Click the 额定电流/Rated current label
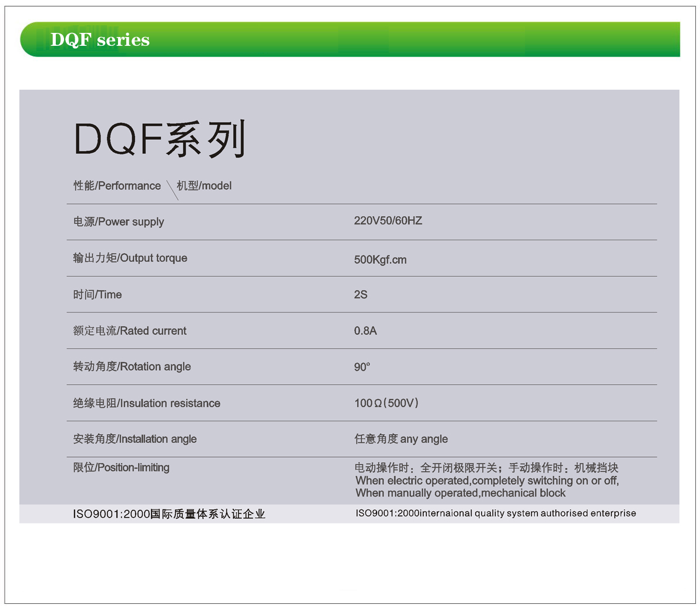 coord(129,331)
